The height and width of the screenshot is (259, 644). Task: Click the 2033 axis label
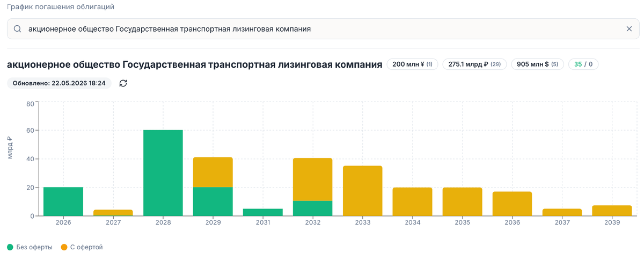click(363, 222)
